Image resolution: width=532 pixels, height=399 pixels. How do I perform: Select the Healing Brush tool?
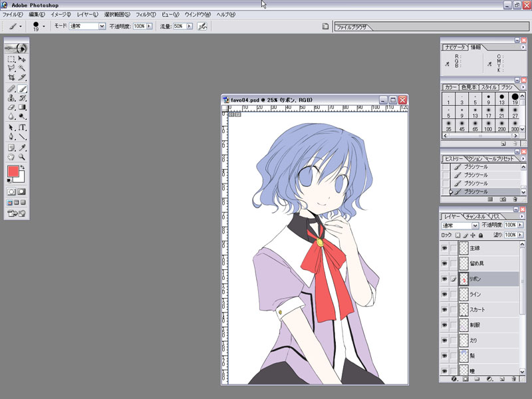click(x=11, y=89)
